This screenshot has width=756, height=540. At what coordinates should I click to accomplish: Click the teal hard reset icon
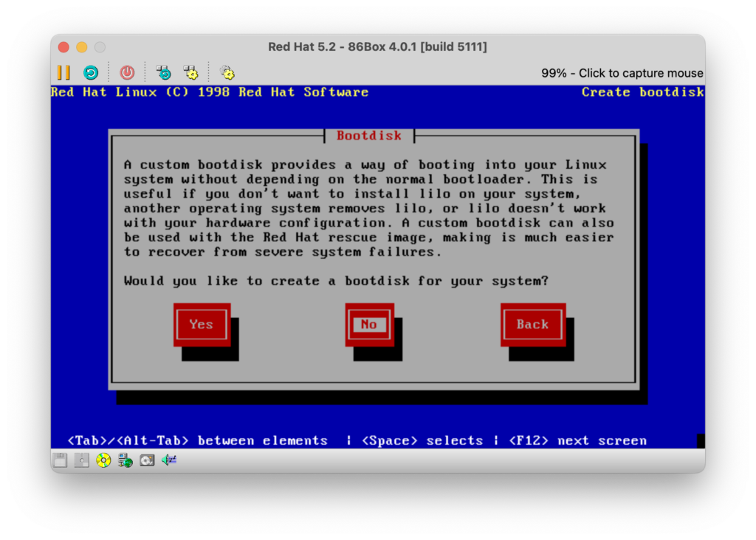pos(91,73)
